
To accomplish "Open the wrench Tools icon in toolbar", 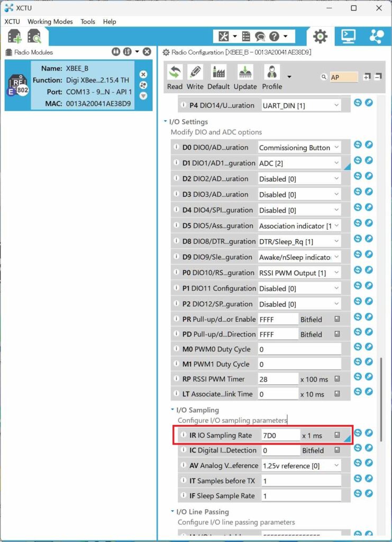I will pyautogui.click(x=224, y=37).
